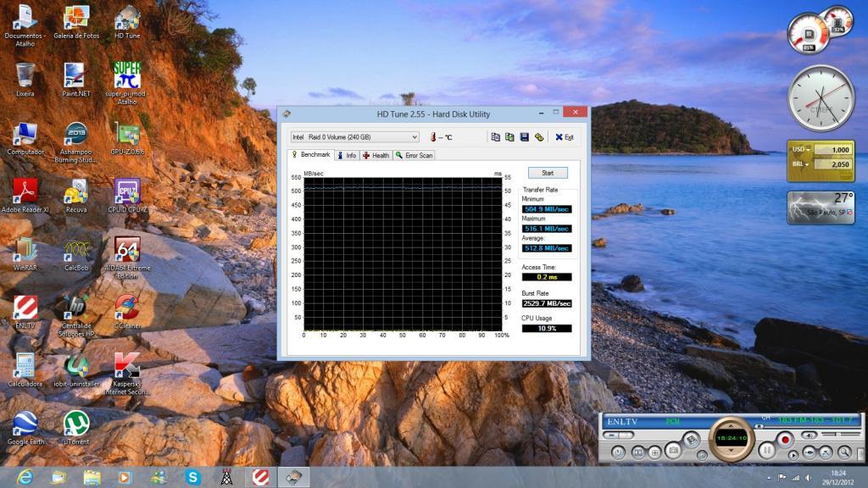
Task: Click the HD Tune taskbar button
Action: (x=293, y=477)
